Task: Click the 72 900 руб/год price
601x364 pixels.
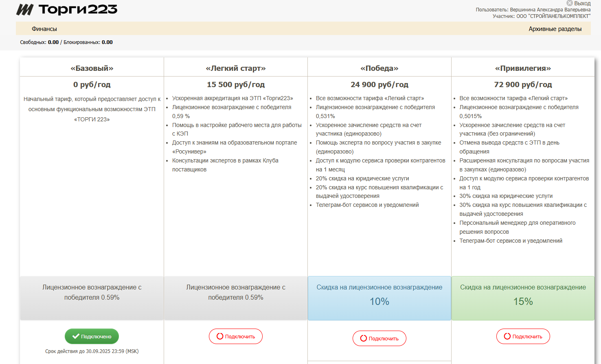Action: [x=523, y=85]
